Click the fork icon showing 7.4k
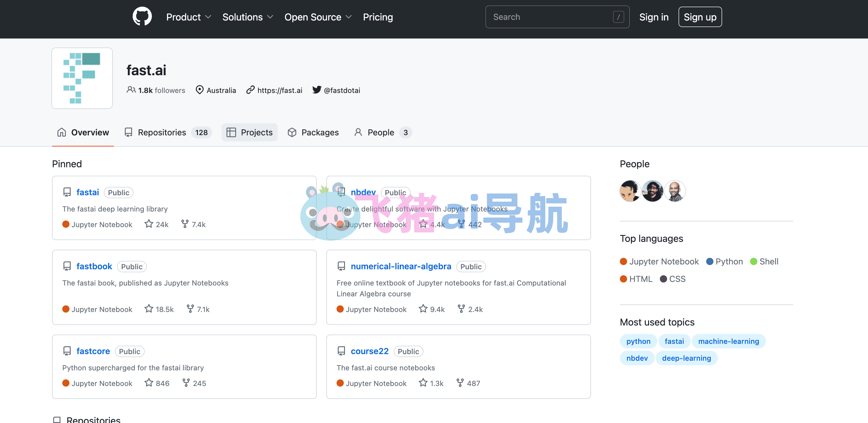 pos(185,224)
